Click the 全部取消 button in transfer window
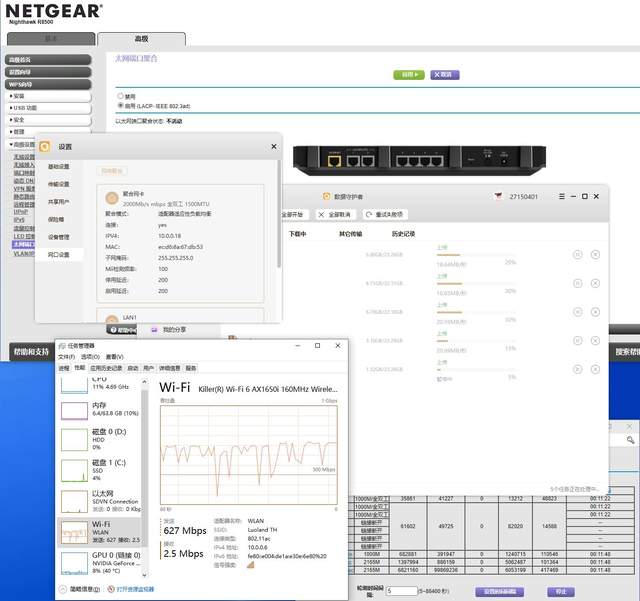Image resolution: width=640 pixels, height=601 pixels. [335, 215]
